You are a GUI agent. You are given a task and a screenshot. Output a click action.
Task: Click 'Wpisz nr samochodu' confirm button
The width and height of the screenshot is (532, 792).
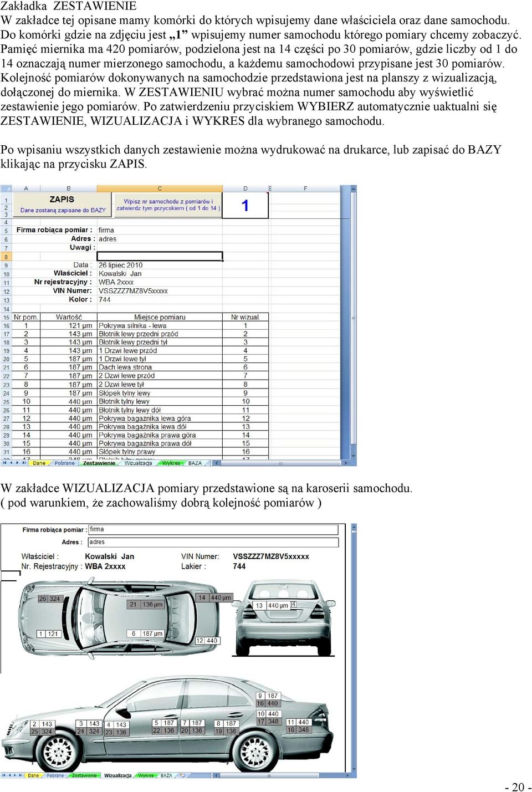click(x=167, y=205)
